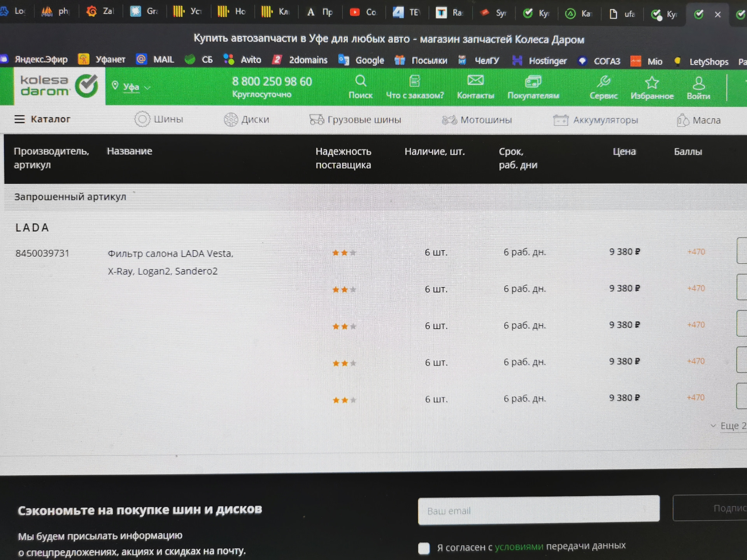Switch to the 'Ra' browser tab
Screen dimensions: 747x560
point(449,13)
